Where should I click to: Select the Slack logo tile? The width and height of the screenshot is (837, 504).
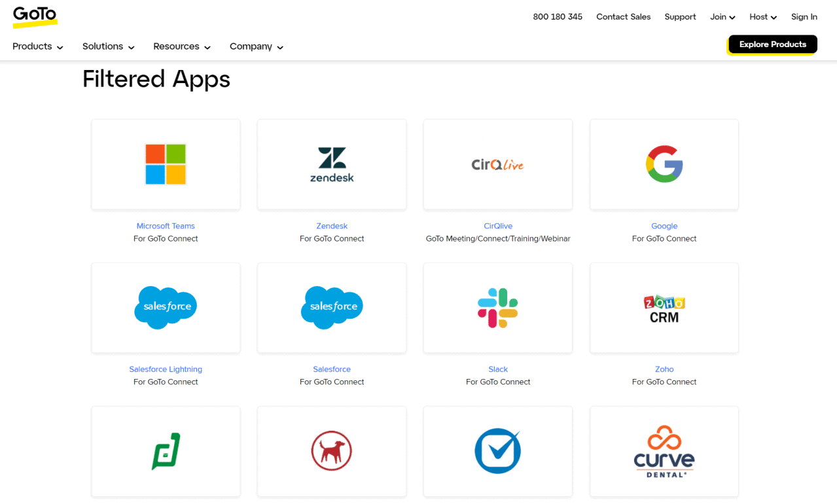coord(497,308)
